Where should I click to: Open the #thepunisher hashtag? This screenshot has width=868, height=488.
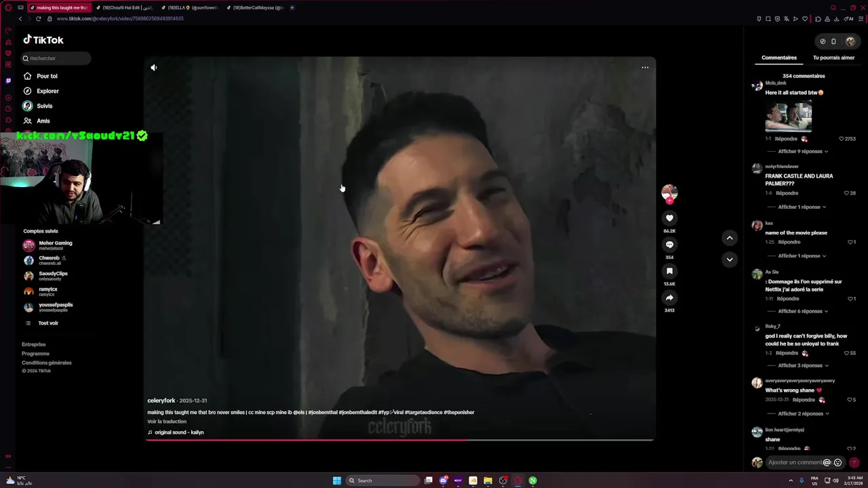pyautogui.click(x=459, y=412)
